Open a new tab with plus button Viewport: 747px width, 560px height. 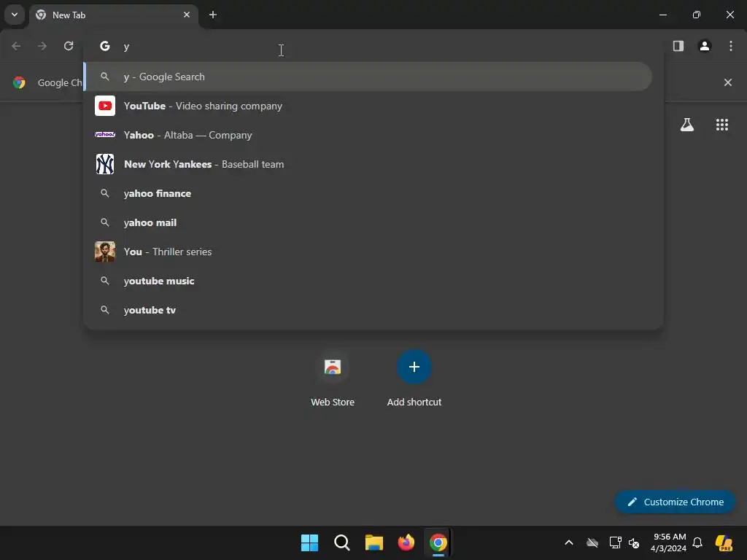coord(213,15)
